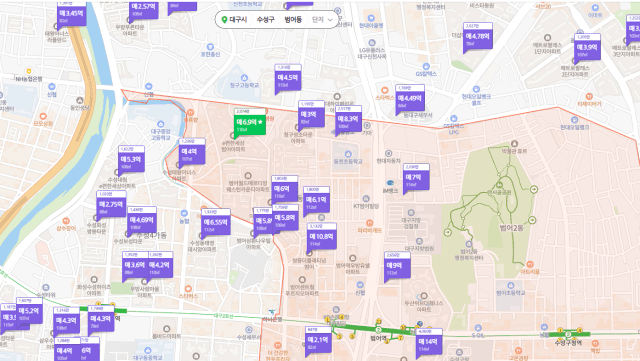The width and height of the screenshot is (640, 361).
Task: Click the 범어초등학교 school icon
Action: [511, 285]
